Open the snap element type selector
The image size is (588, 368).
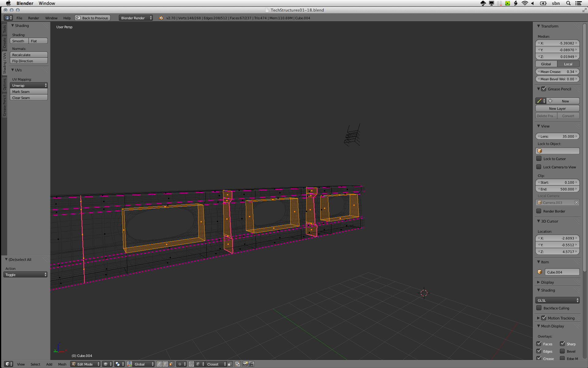click(200, 364)
